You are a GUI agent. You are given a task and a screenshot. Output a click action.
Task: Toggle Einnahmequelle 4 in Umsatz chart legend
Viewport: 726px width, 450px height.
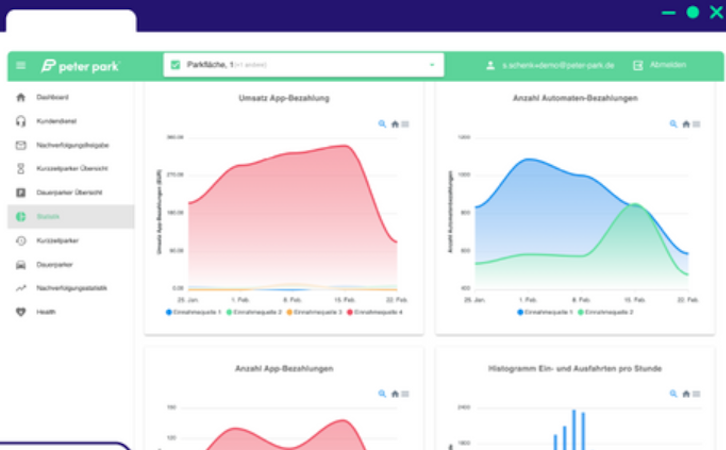(375, 312)
